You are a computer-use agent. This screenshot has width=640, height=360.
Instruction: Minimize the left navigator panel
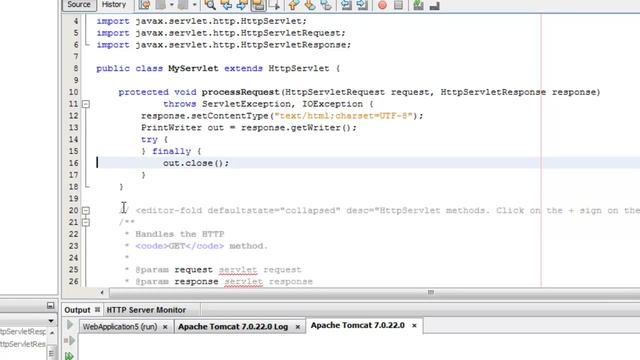50,305
